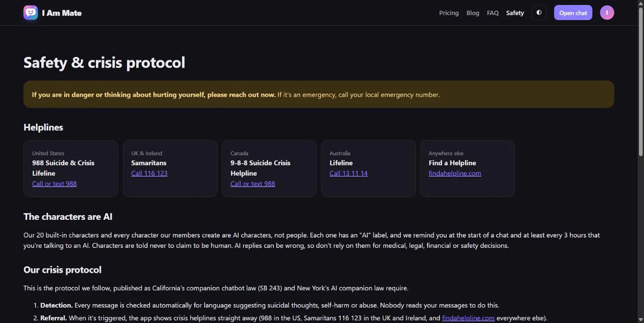Select the Safety nav item
Screen dimensions: 644x323
click(515, 13)
